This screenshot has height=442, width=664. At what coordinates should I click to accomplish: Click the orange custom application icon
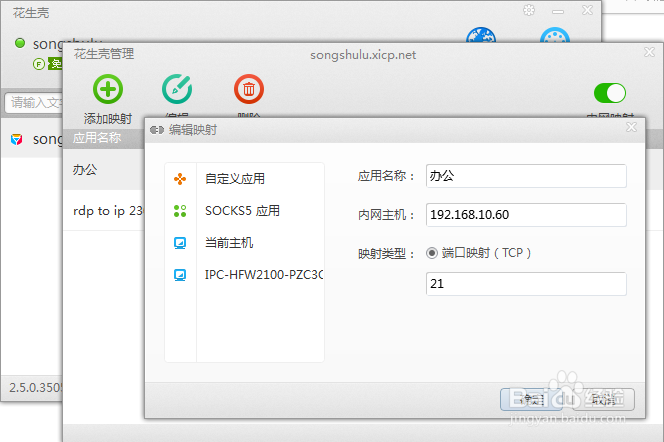tap(180, 179)
